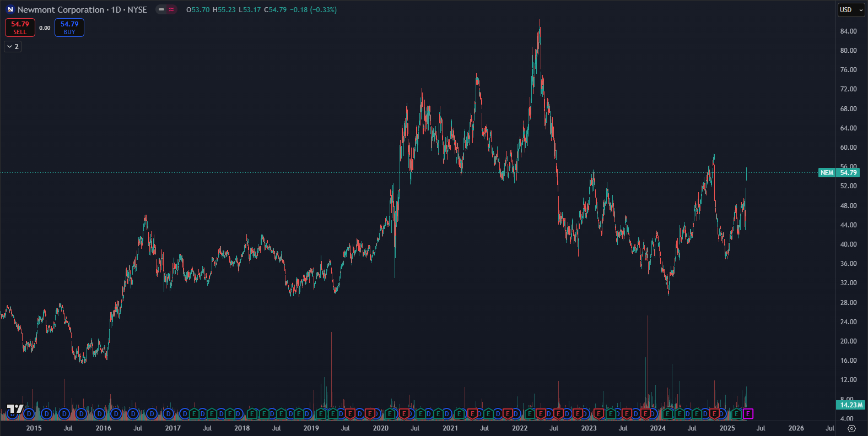Click the 54.79 BUY button
The image size is (868, 436).
tap(69, 28)
